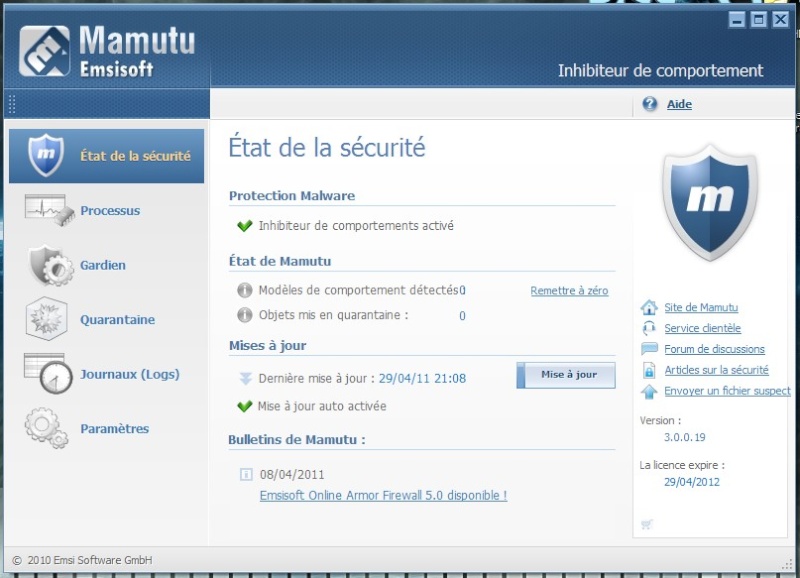Screen dimensions: 800x578
Task: Maximize the Mamutu window
Action: click(758, 20)
